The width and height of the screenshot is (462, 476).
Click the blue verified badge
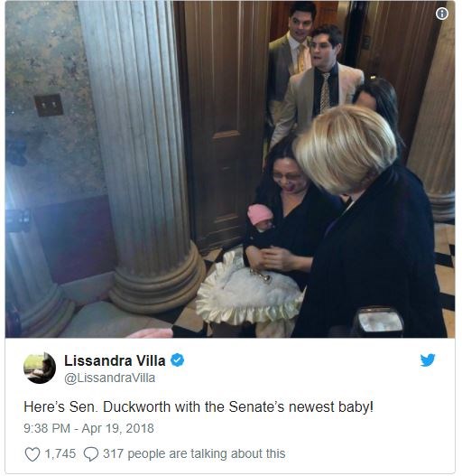coord(178,360)
